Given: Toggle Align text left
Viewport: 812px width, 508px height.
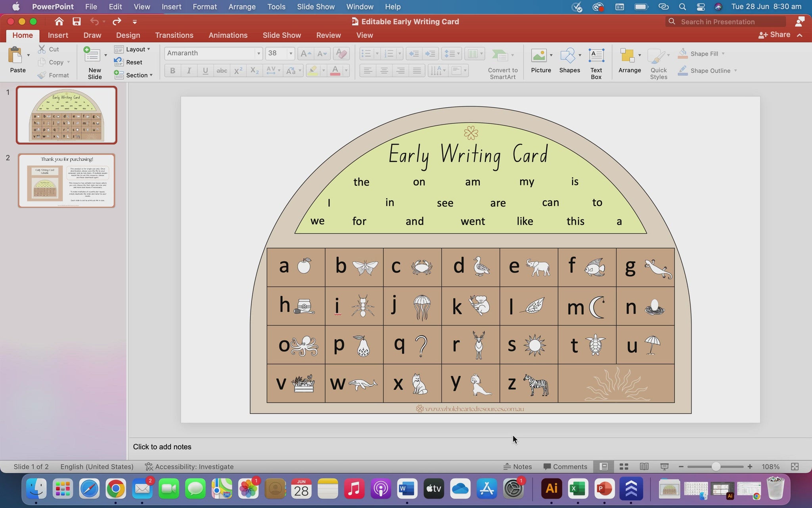Looking at the screenshot, I should click(368, 71).
